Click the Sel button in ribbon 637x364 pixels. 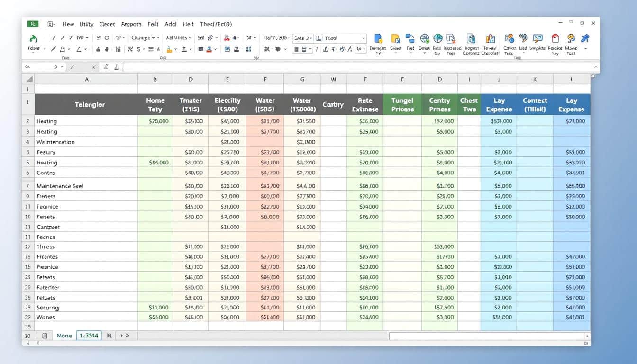click(x=201, y=38)
